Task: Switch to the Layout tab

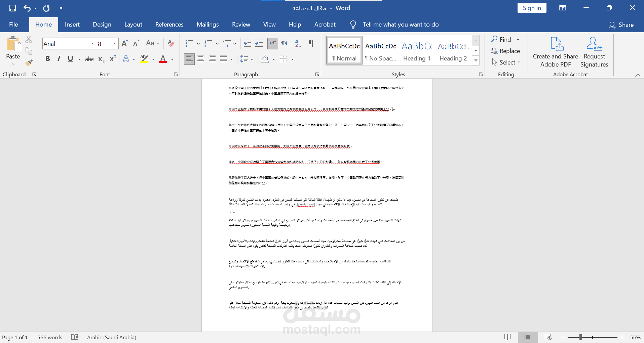Action: click(133, 25)
